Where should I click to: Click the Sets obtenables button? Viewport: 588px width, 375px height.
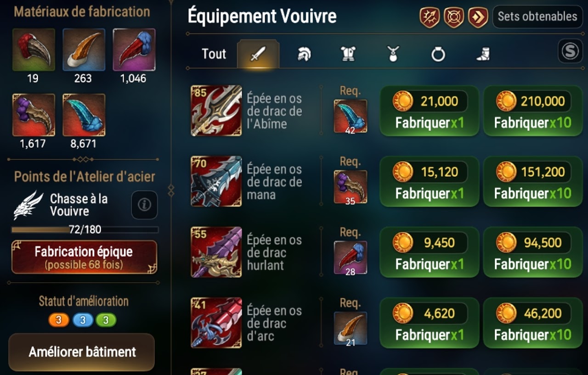(537, 17)
